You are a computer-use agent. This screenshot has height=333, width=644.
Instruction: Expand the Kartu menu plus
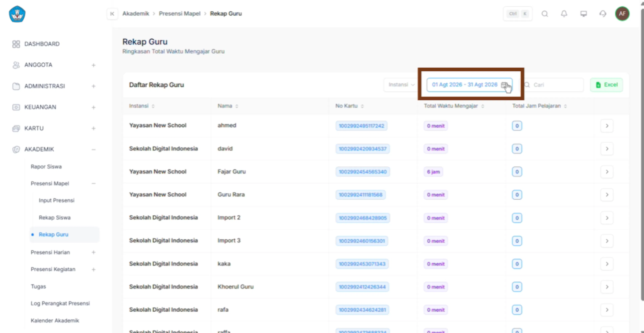click(x=94, y=129)
